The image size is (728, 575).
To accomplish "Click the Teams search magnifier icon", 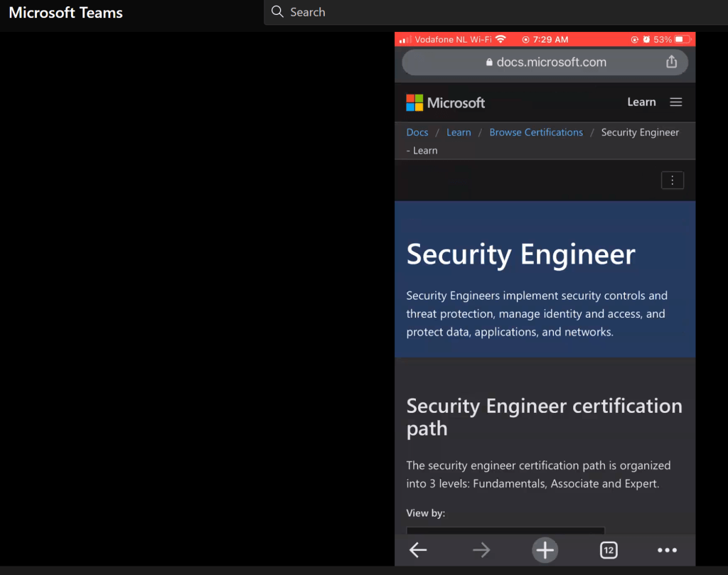I will coord(277,12).
